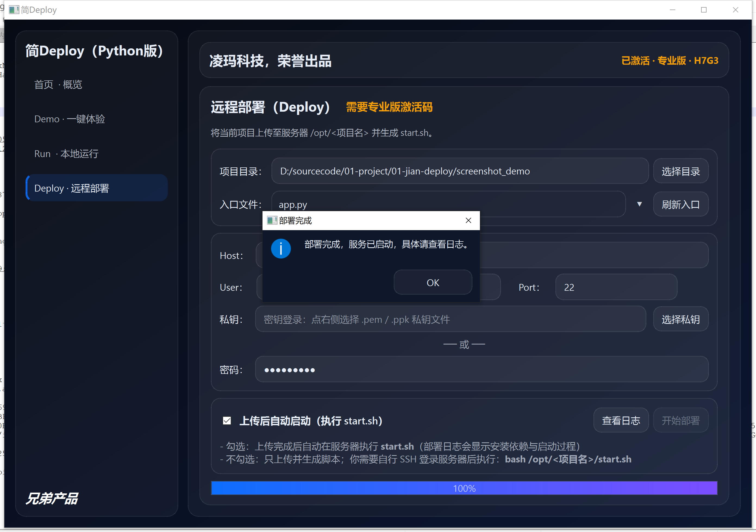The height and width of the screenshot is (532, 756).
Task: Open the entry file dropdown showing app.py
Action: click(639, 204)
